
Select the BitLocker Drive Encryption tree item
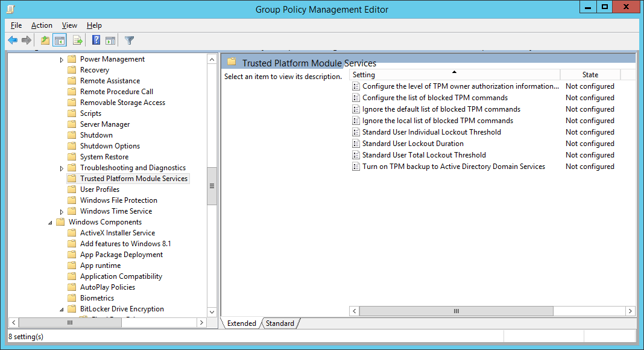tap(122, 308)
